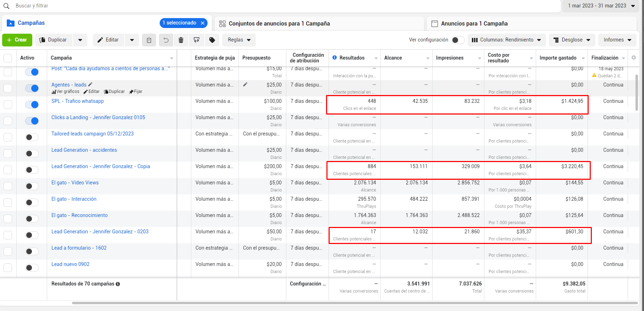The width and height of the screenshot is (644, 311).
Task: Click the $9.382,05 Gasto total value
Action: (574, 284)
